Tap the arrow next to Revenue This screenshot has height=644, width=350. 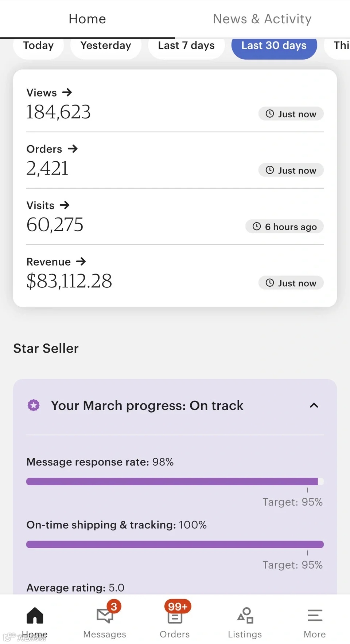(81, 262)
